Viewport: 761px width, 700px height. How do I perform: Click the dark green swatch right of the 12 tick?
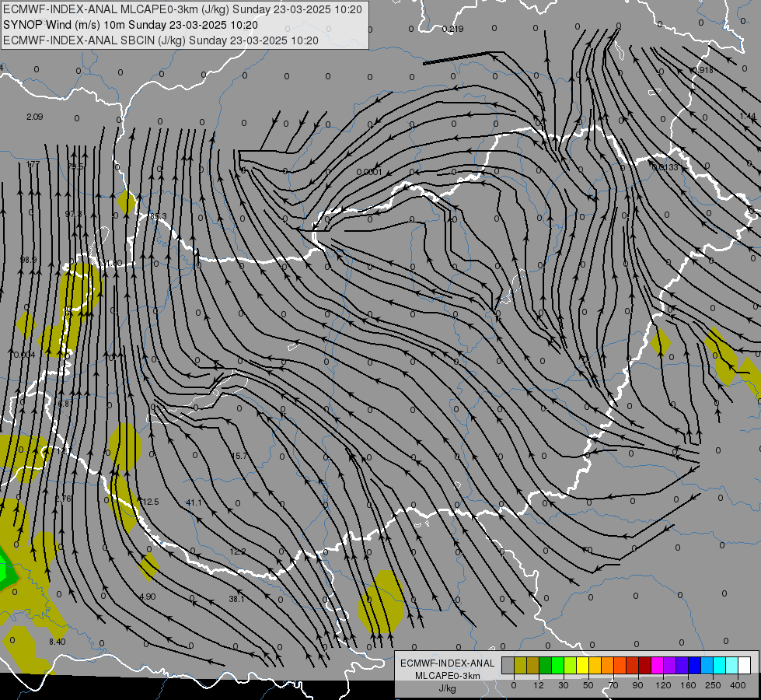545,665
